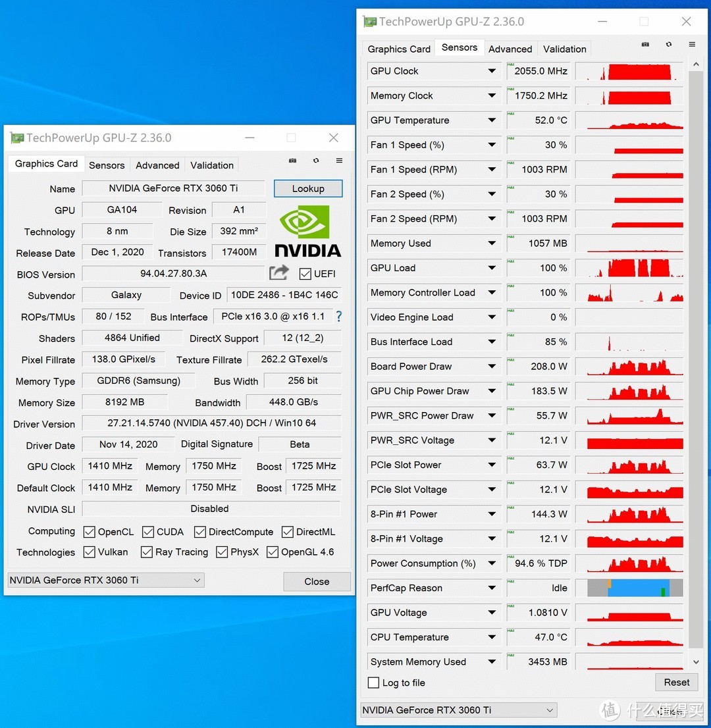
Task: Click the 3453 MB System Memory Used value
Action: point(537,662)
